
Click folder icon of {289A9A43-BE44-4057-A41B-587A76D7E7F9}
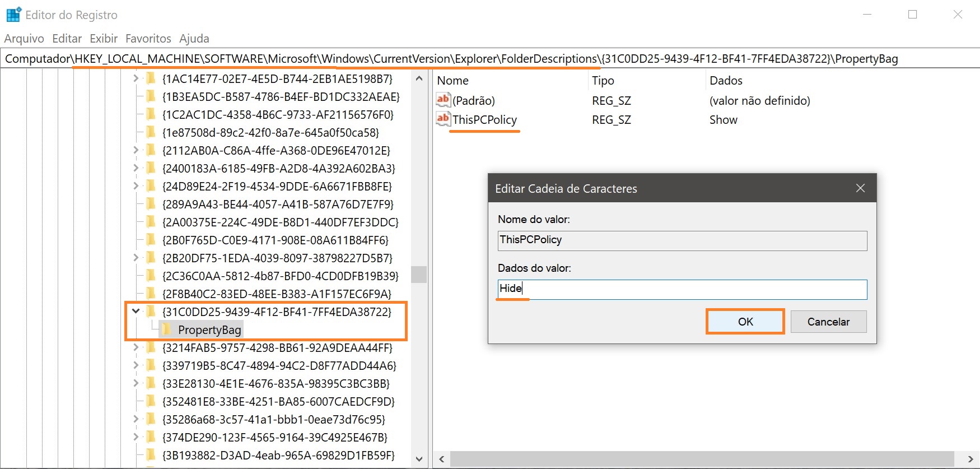pyautogui.click(x=151, y=204)
